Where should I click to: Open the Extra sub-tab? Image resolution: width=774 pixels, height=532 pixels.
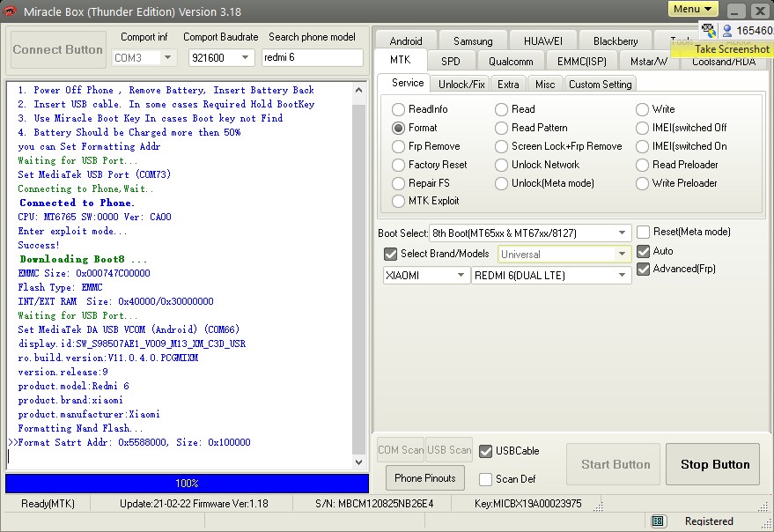[x=508, y=84]
